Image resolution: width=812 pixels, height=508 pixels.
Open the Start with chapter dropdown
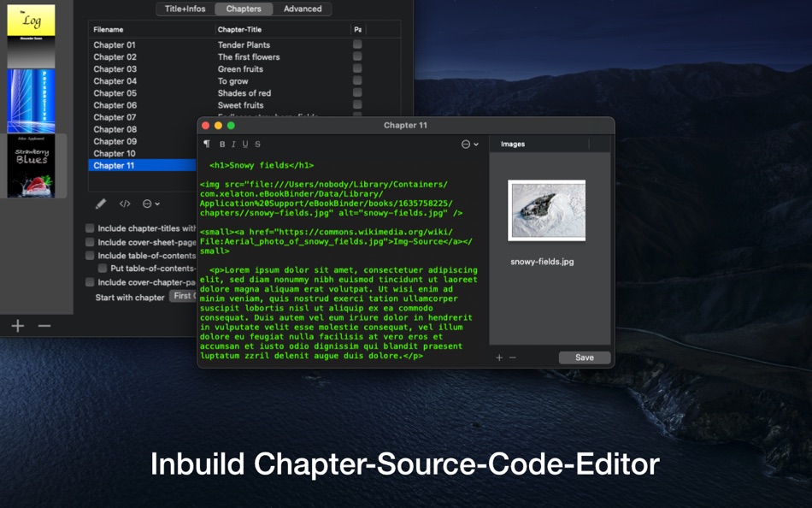pos(183,296)
